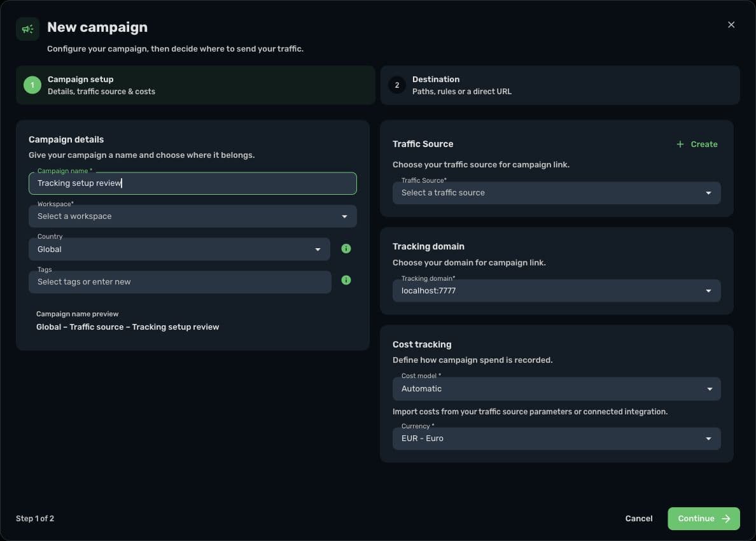Click the step 2 circle badge

click(397, 85)
